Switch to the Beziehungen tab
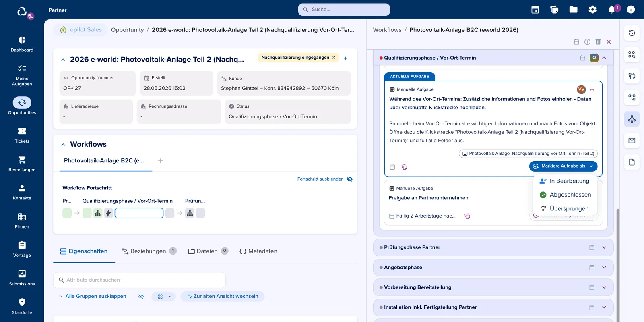Image resolution: width=644 pixels, height=322 pixels. click(x=149, y=251)
